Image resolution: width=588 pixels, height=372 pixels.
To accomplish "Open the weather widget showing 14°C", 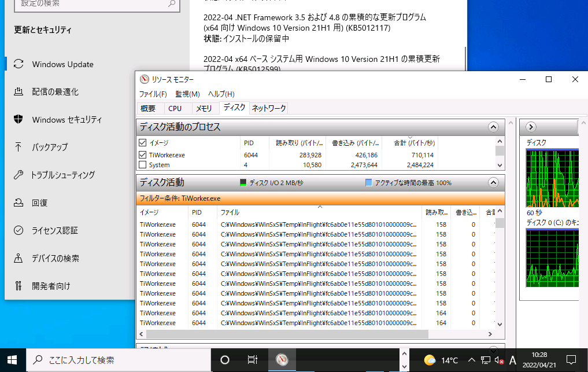I will tap(441, 360).
